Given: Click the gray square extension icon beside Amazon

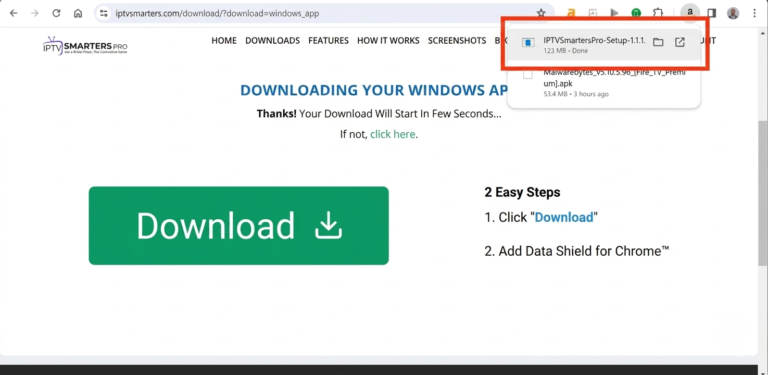Looking at the screenshot, I should [593, 13].
